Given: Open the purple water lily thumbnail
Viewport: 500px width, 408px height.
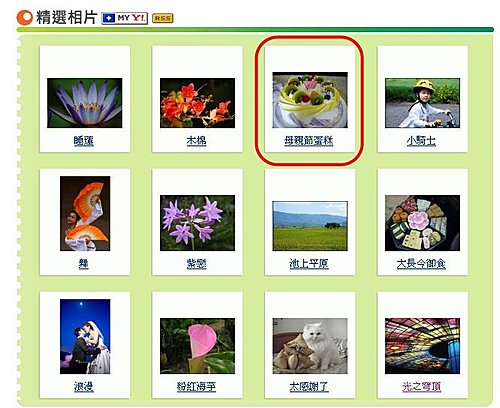Looking at the screenshot, I should [85, 103].
